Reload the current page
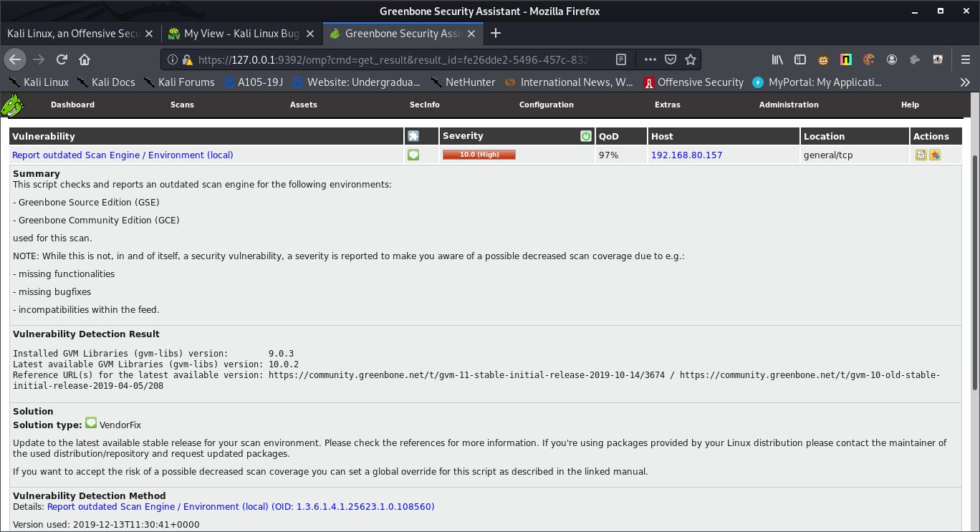The height and width of the screenshot is (532, 980). [62, 59]
